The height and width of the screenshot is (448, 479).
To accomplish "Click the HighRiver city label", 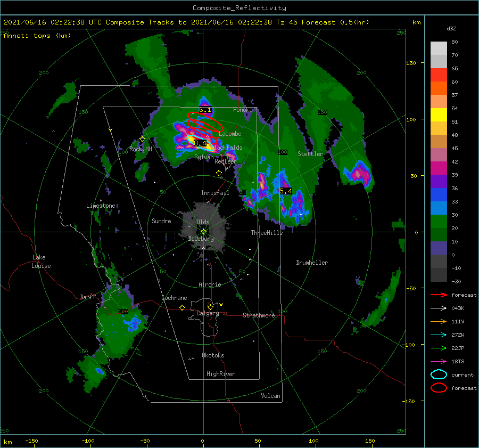I will (x=221, y=374).
